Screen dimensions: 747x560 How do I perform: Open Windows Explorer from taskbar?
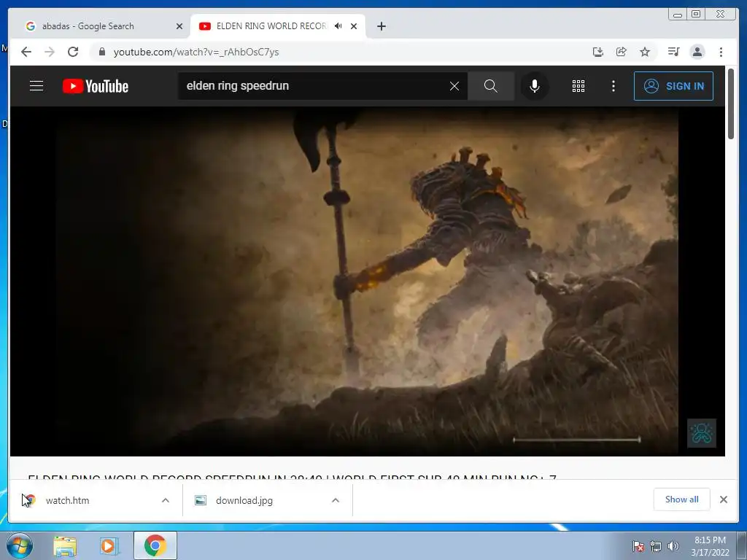pos(65,546)
